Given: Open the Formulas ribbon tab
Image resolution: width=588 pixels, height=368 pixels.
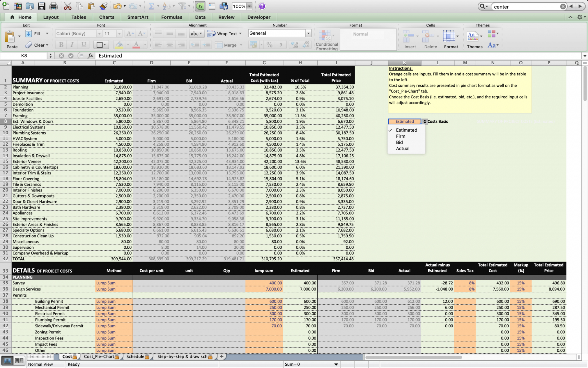Looking at the screenshot, I should (x=171, y=17).
